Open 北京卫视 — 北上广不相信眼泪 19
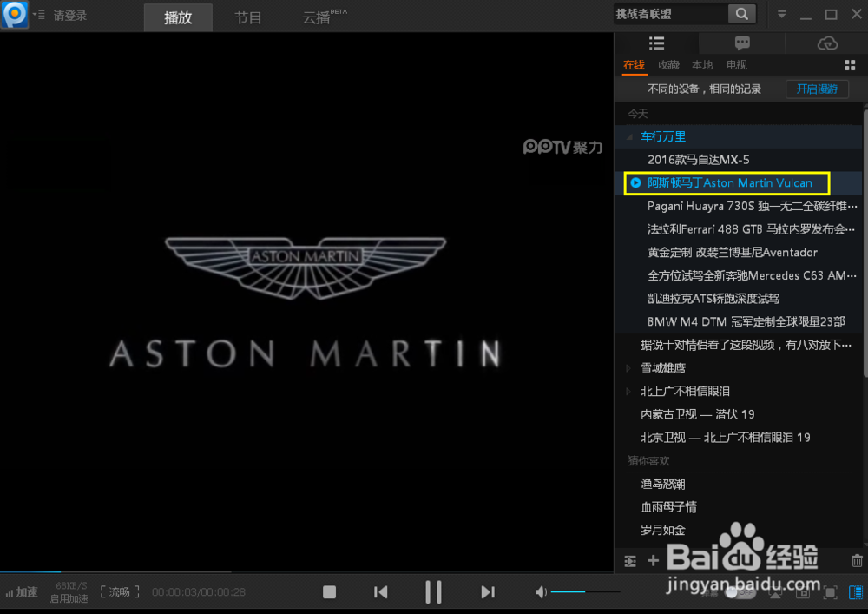Screen dimensions: 868x614 [x=725, y=438]
